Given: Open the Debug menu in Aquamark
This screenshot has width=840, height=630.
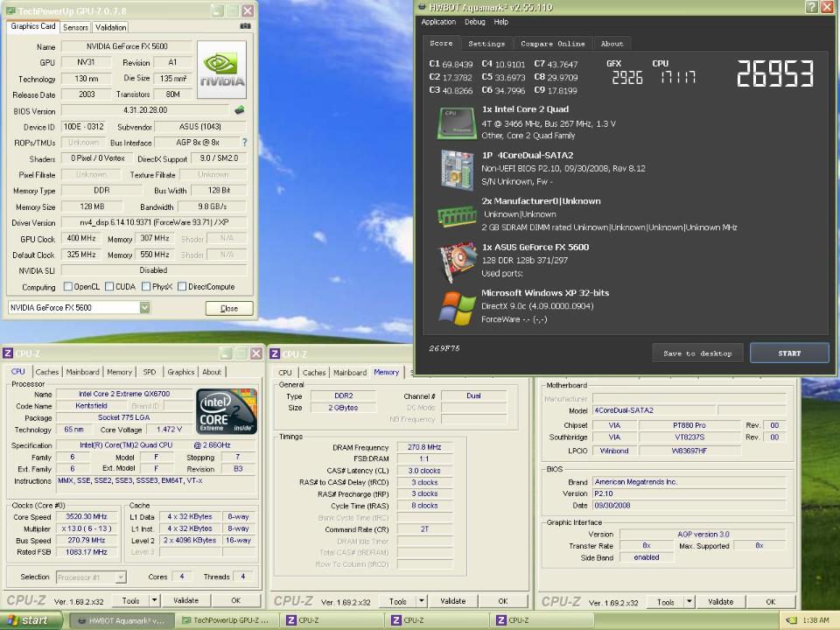Looking at the screenshot, I should tap(474, 22).
